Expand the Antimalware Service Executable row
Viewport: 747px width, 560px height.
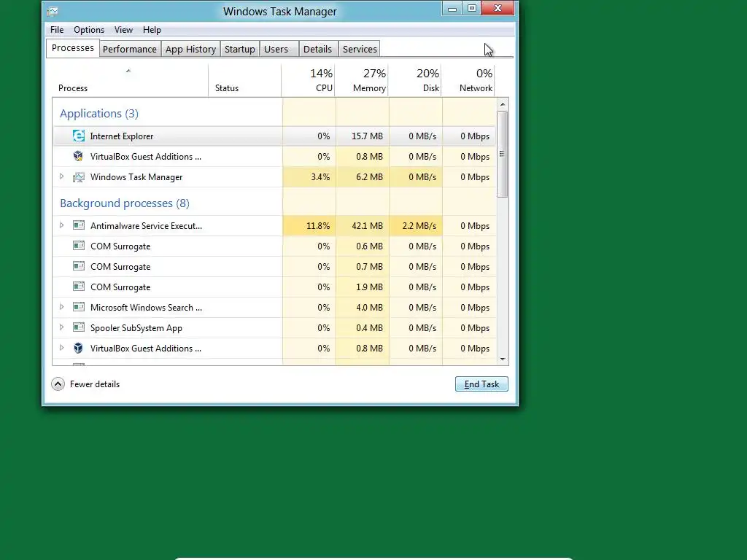(61, 225)
